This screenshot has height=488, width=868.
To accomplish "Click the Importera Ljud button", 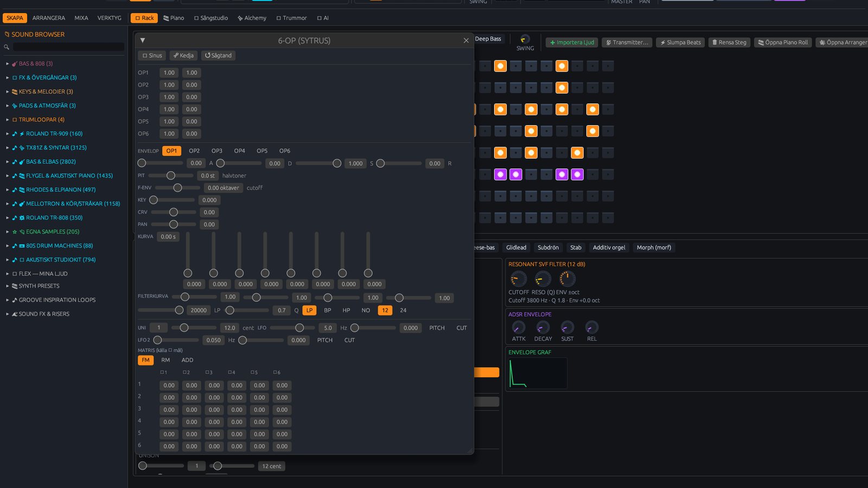I will coord(572,42).
